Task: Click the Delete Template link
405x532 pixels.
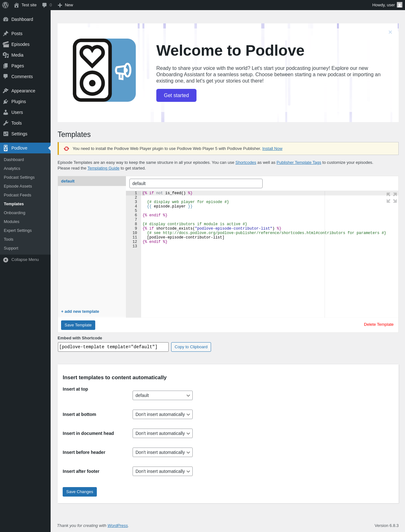Action: click(379, 325)
